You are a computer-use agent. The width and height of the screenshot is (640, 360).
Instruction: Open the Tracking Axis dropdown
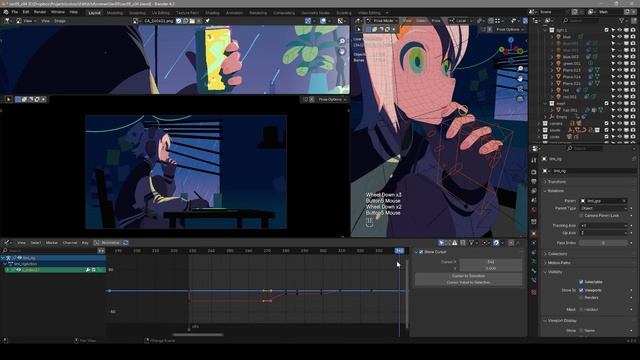pyautogui.click(x=603, y=225)
